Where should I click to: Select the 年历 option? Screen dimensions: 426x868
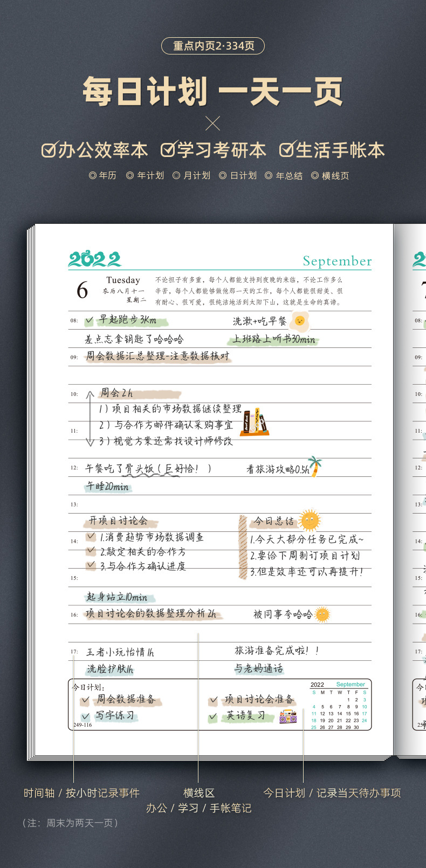[x=102, y=175]
